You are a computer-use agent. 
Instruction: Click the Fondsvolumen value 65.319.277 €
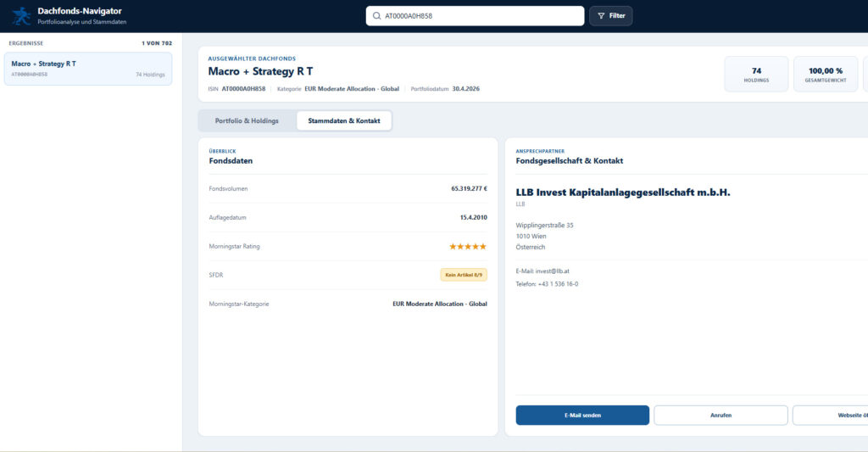[x=469, y=189]
